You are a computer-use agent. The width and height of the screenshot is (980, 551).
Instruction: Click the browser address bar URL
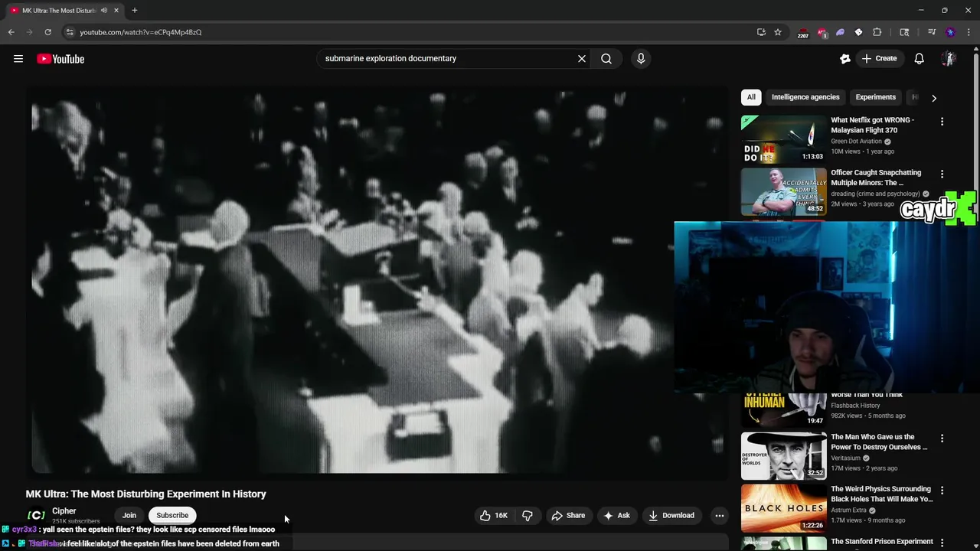tap(141, 32)
